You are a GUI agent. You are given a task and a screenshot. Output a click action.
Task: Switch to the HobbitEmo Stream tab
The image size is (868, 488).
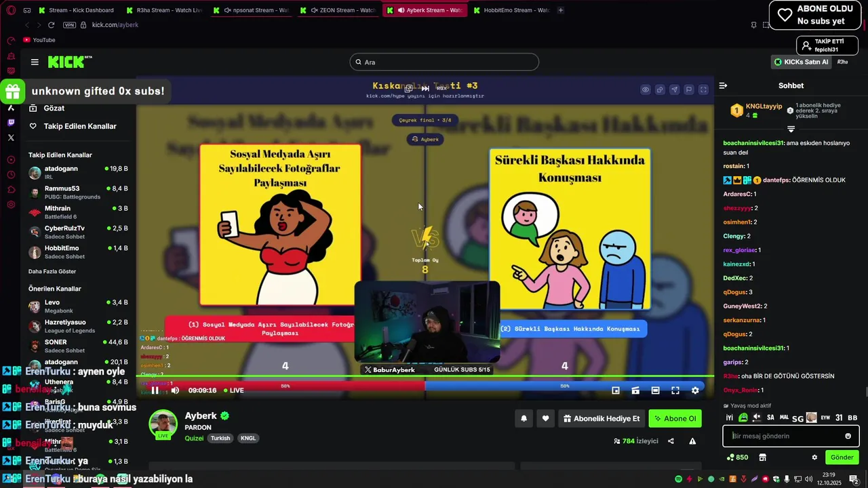pos(512,10)
